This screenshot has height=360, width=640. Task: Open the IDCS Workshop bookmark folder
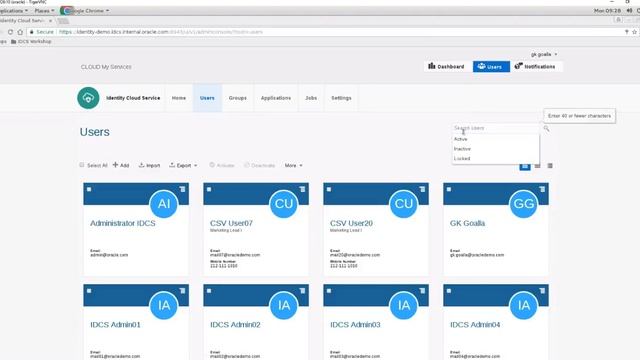31,42
